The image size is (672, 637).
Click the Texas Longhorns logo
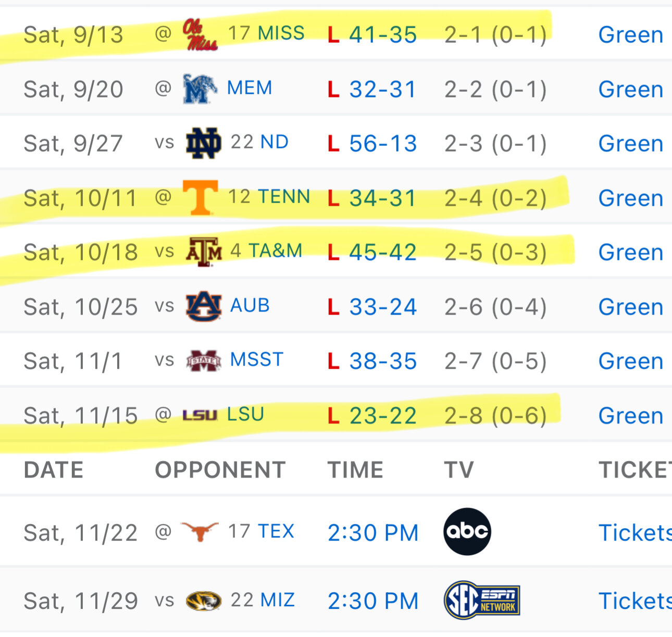click(200, 532)
